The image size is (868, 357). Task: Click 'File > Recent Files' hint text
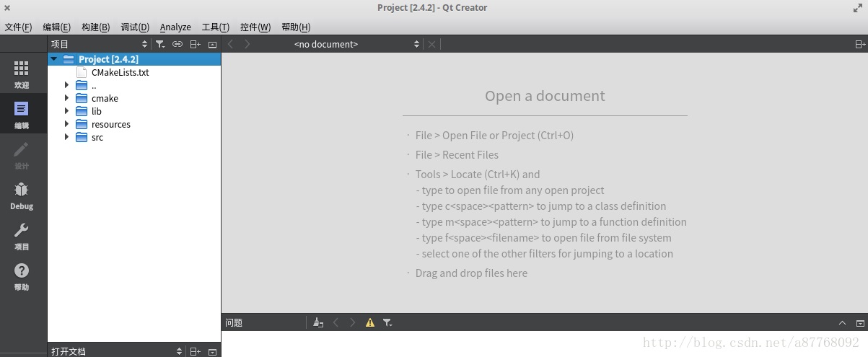pos(457,154)
